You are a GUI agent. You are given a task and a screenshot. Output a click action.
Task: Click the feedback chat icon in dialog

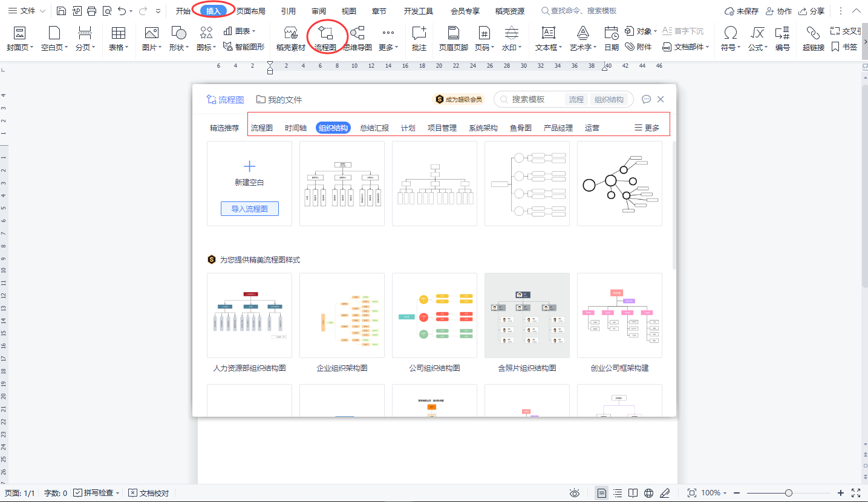pos(646,99)
